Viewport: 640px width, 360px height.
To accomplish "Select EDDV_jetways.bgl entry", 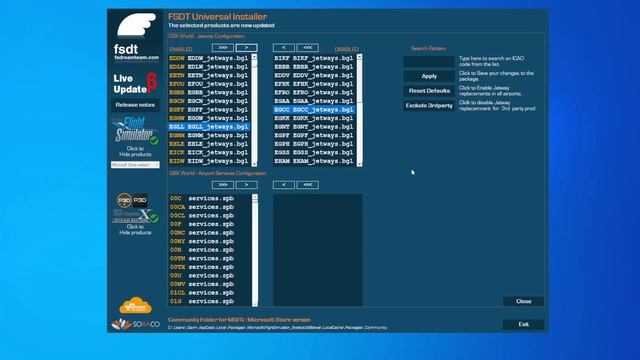I will [x=314, y=75].
